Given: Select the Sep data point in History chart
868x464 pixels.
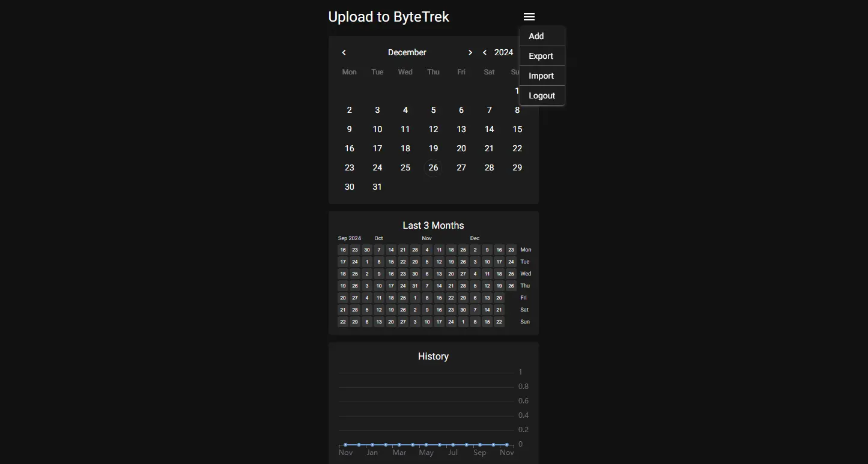Looking at the screenshot, I should click(479, 445).
